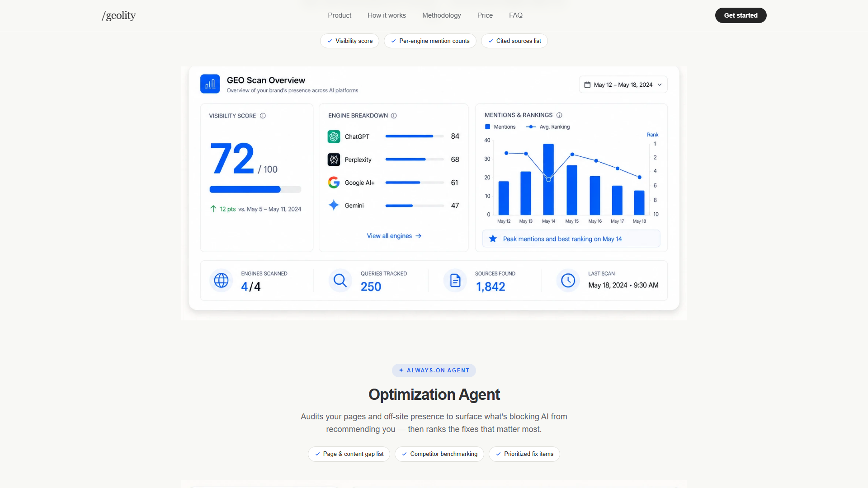Click the Perplexity engine icon

pyautogui.click(x=334, y=160)
